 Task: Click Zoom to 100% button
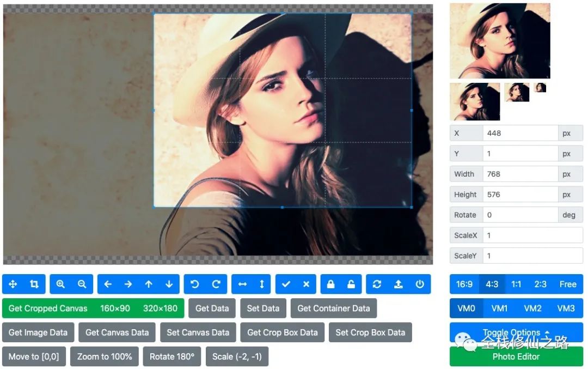coord(105,356)
